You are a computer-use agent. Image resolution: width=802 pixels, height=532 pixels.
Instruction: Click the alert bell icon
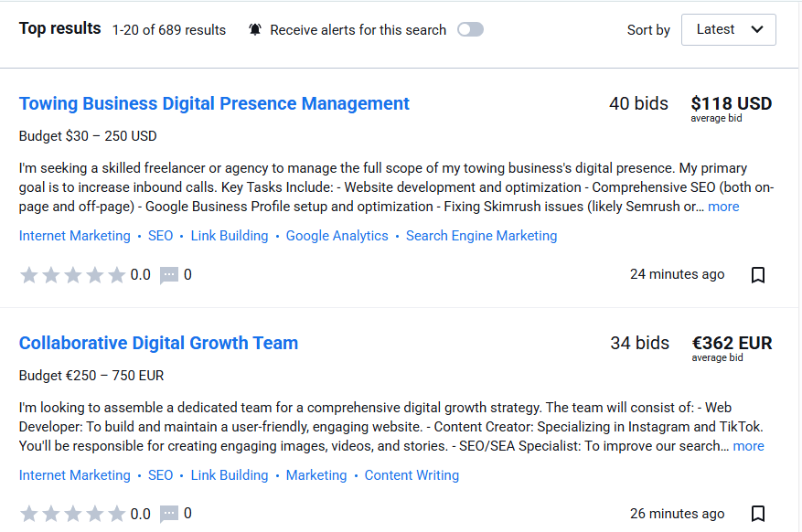click(x=255, y=29)
